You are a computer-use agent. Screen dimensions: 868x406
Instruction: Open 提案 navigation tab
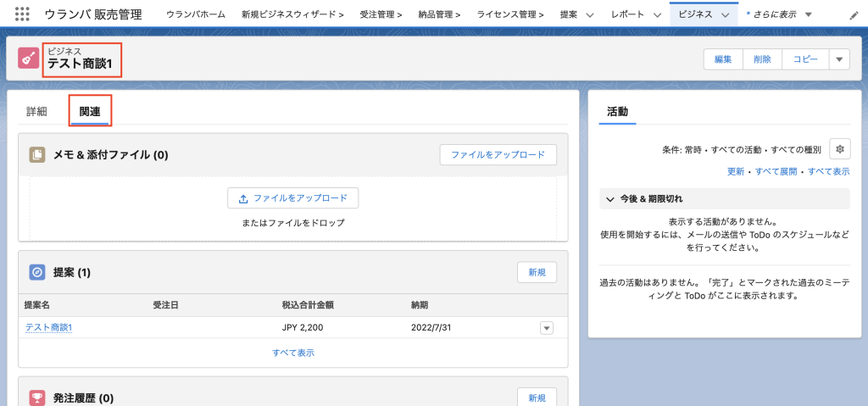pyautogui.click(x=568, y=15)
